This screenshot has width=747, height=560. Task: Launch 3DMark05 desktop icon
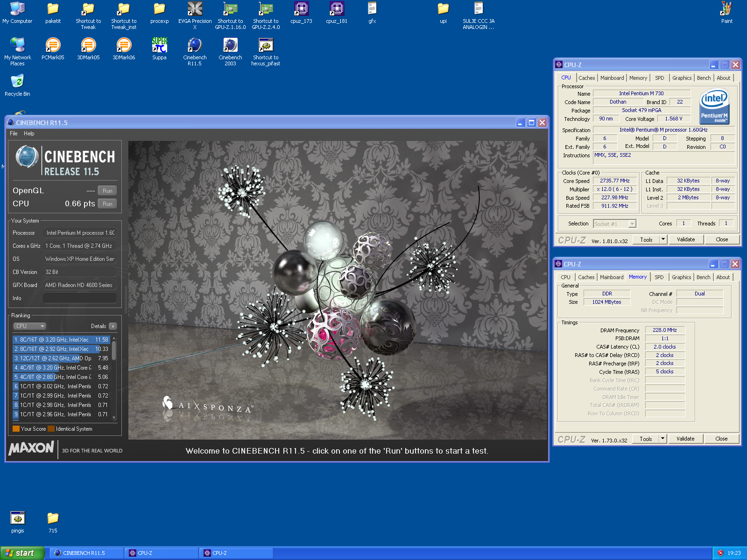(x=88, y=49)
